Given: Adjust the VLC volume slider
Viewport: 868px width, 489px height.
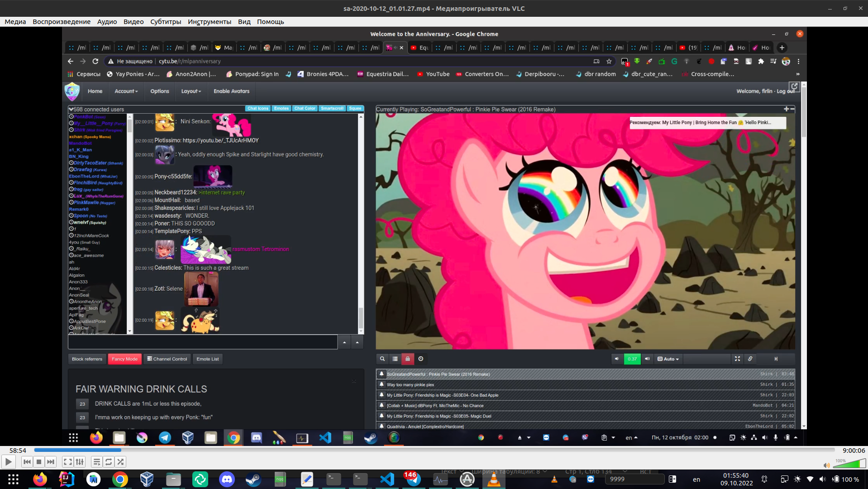Looking at the screenshot, I should coord(849,464).
